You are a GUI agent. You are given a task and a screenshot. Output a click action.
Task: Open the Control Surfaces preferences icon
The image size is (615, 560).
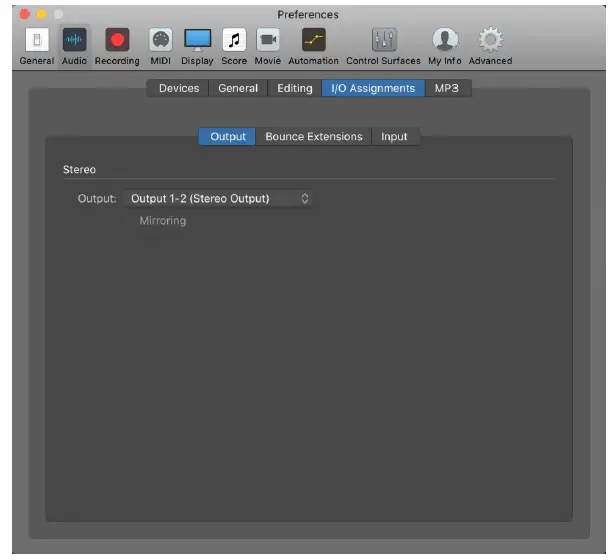[384, 40]
